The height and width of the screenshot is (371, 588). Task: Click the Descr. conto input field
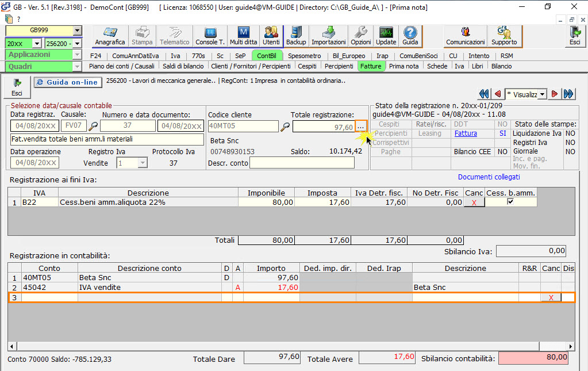(x=302, y=163)
